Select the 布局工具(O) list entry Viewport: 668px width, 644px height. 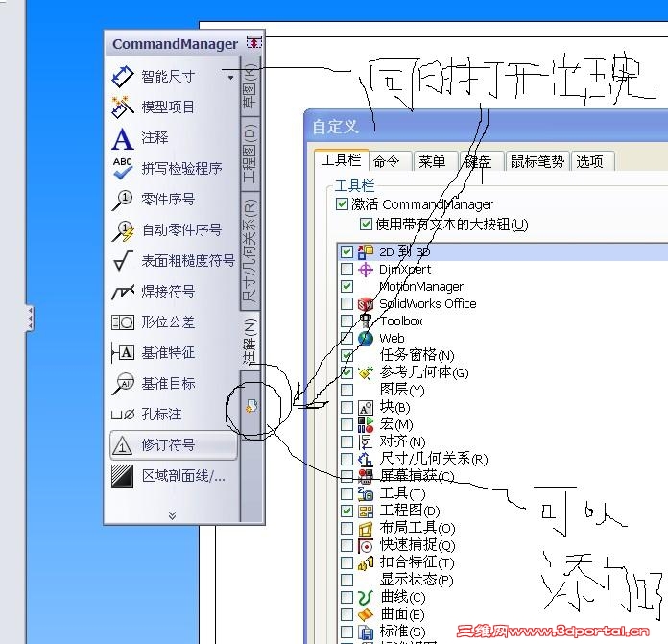coord(417,528)
